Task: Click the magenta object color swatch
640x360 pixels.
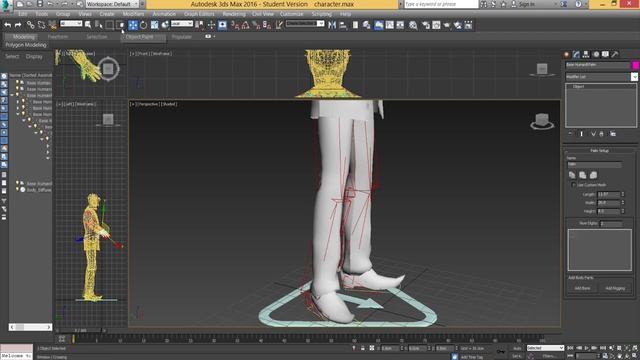Action: (x=635, y=65)
